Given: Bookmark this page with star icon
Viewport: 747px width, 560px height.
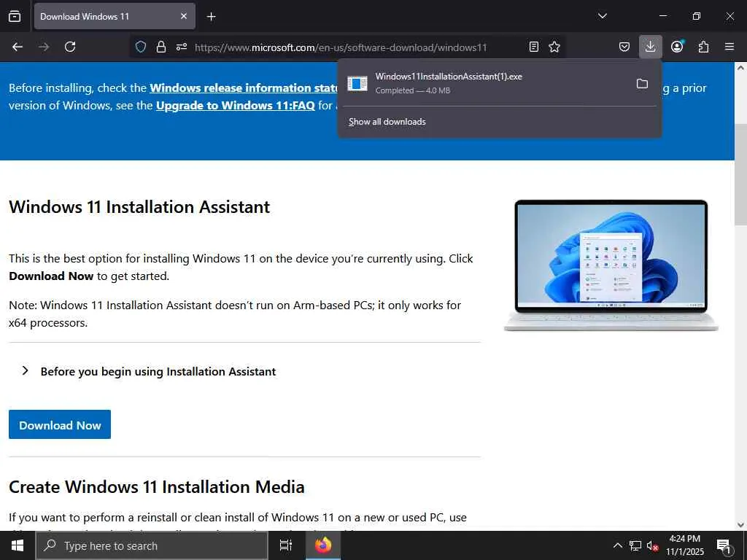Looking at the screenshot, I should 554,47.
